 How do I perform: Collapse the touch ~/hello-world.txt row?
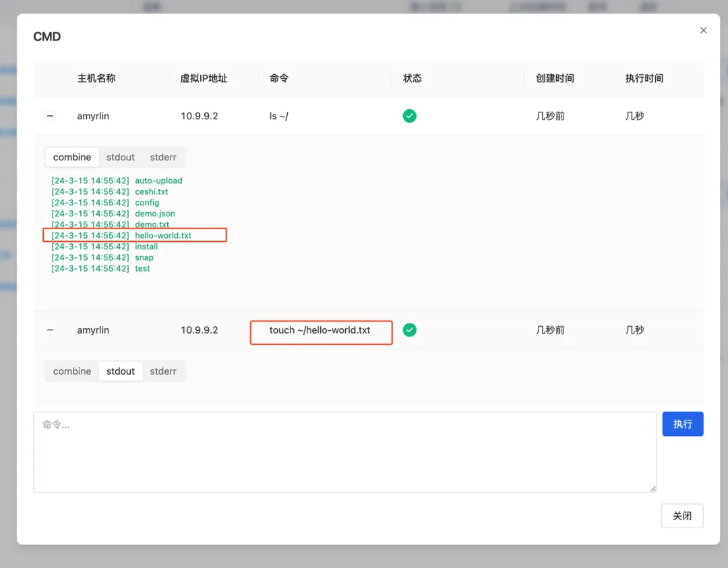tap(50, 330)
